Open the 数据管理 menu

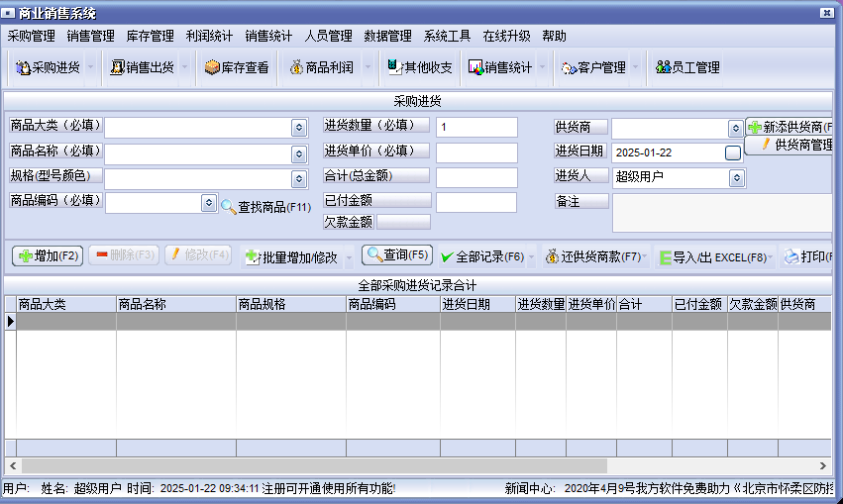pos(387,36)
